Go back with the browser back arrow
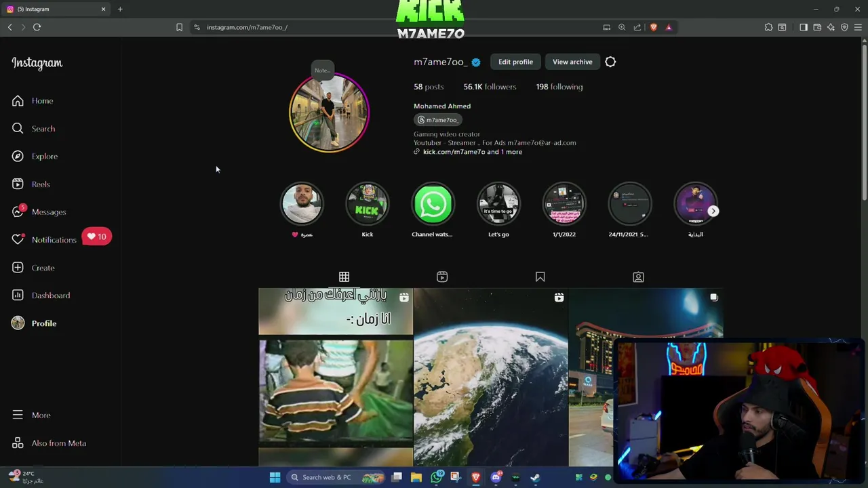The width and height of the screenshot is (868, 488). click(9, 27)
